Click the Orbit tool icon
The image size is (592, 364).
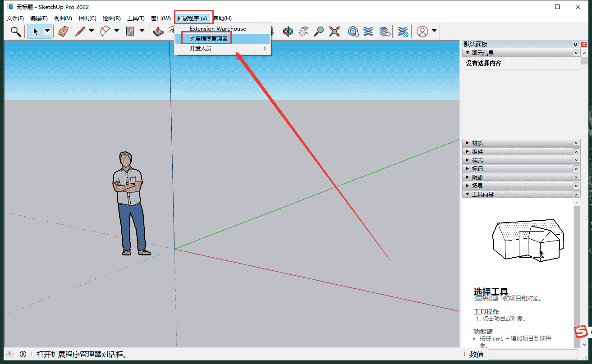point(287,32)
